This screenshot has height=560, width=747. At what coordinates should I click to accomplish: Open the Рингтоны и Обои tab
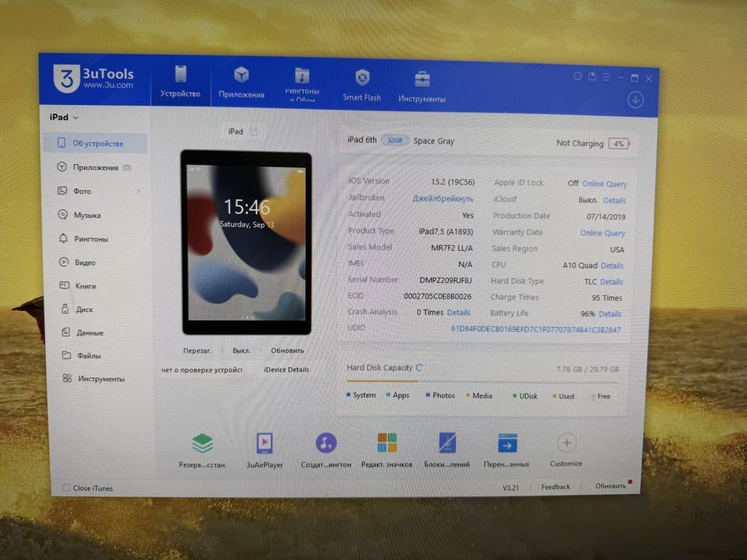tap(302, 84)
